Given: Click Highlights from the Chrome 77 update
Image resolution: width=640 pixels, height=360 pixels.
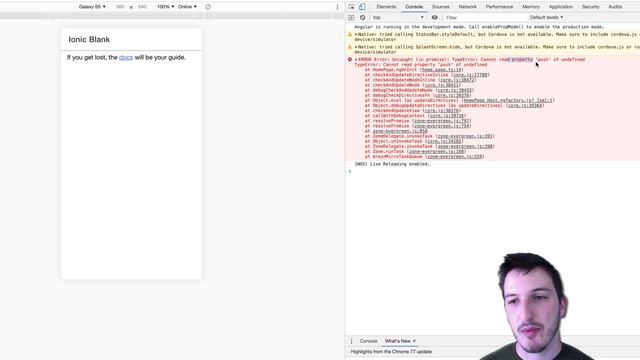Looking at the screenshot, I should (391, 351).
